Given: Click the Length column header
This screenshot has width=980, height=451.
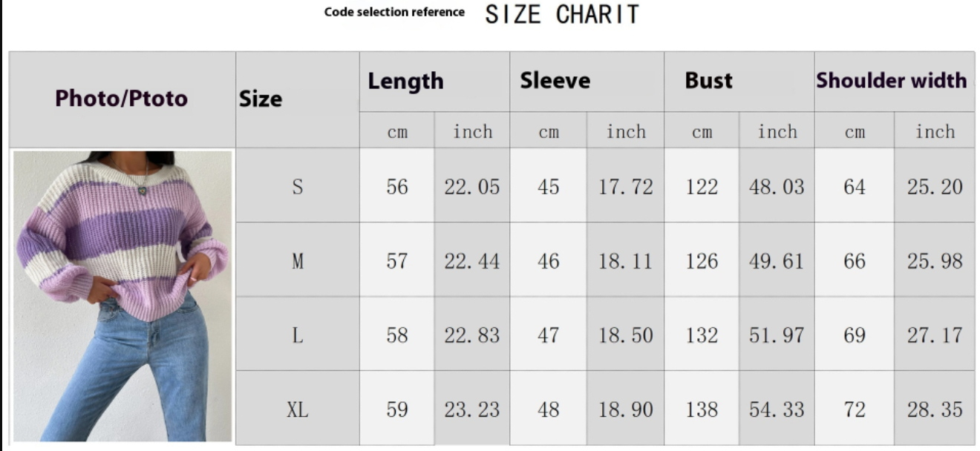Looking at the screenshot, I should [405, 81].
